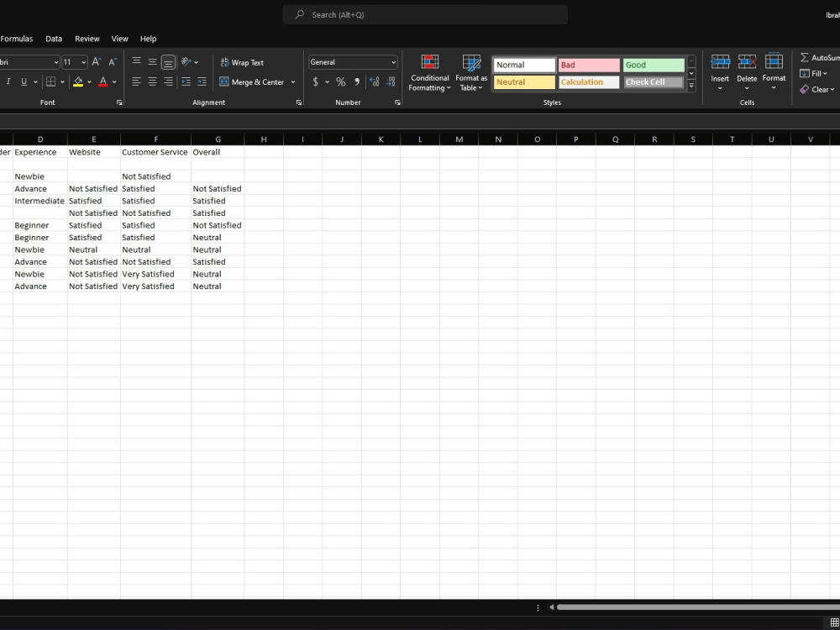
Task: Click the horizontal scrollbar thumb
Action: [698, 607]
